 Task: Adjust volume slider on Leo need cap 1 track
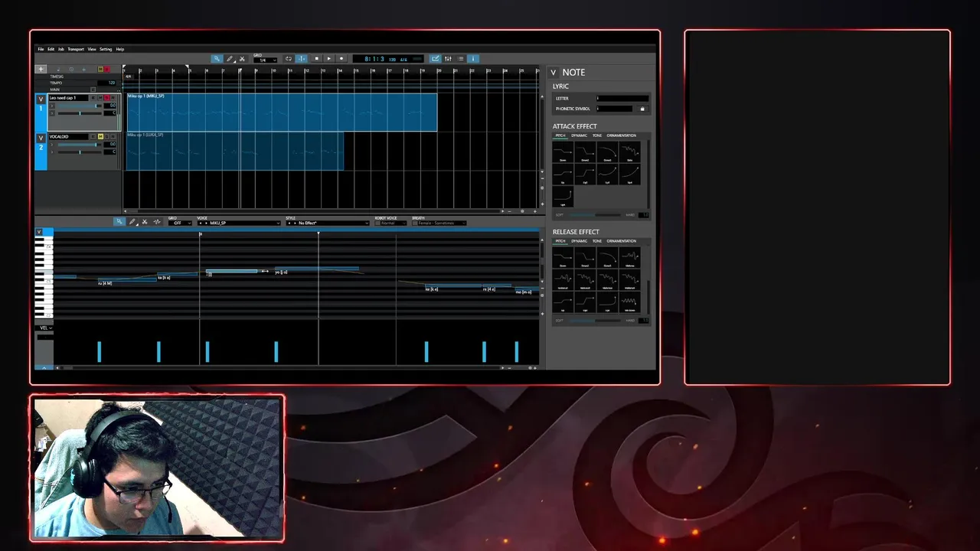pyautogui.click(x=80, y=106)
